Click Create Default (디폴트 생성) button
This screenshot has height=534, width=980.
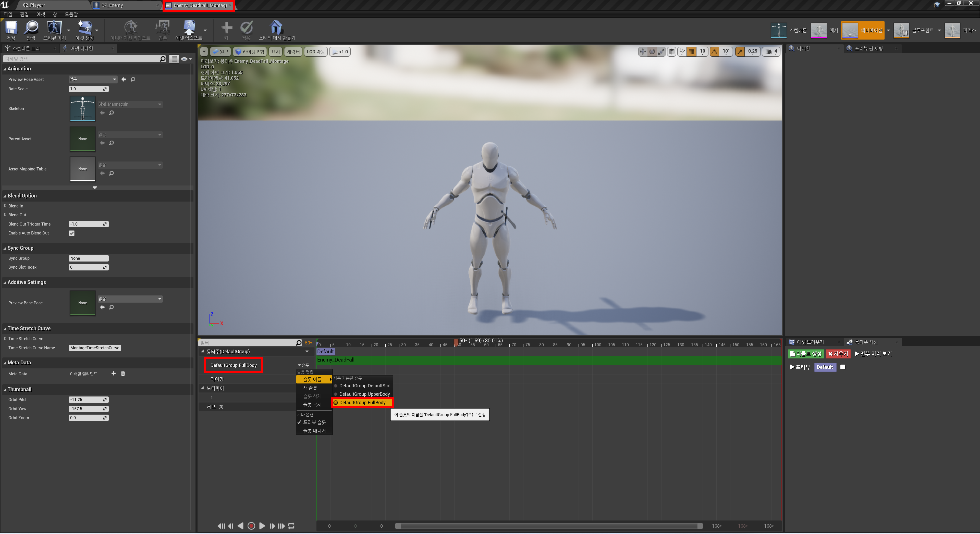pyautogui.click(x=806, y=354)
